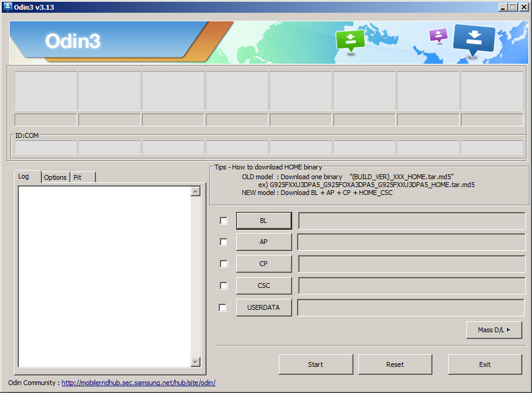Tick the AP checkbox
This screenshot has height=393, width=532.
(223, 242)
